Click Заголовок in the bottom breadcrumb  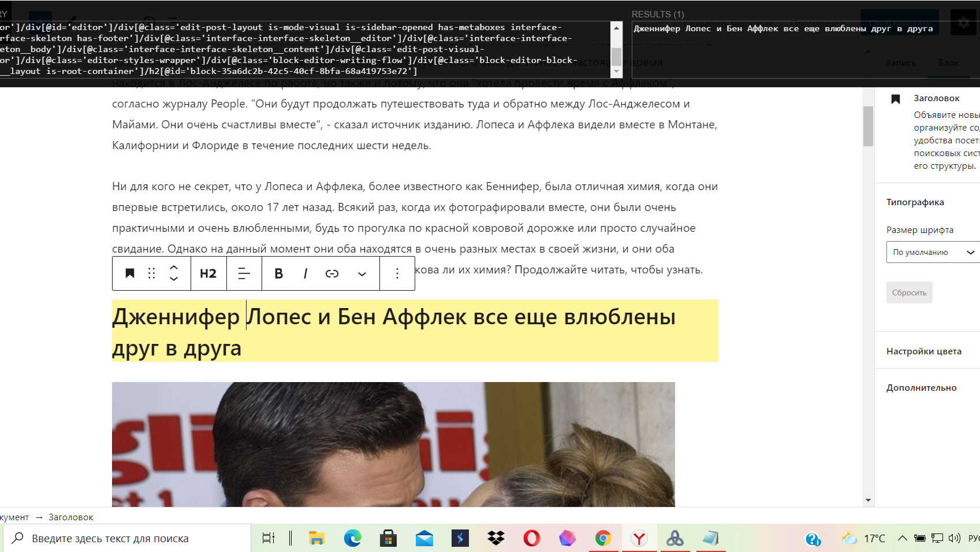(x=71, y=517)
